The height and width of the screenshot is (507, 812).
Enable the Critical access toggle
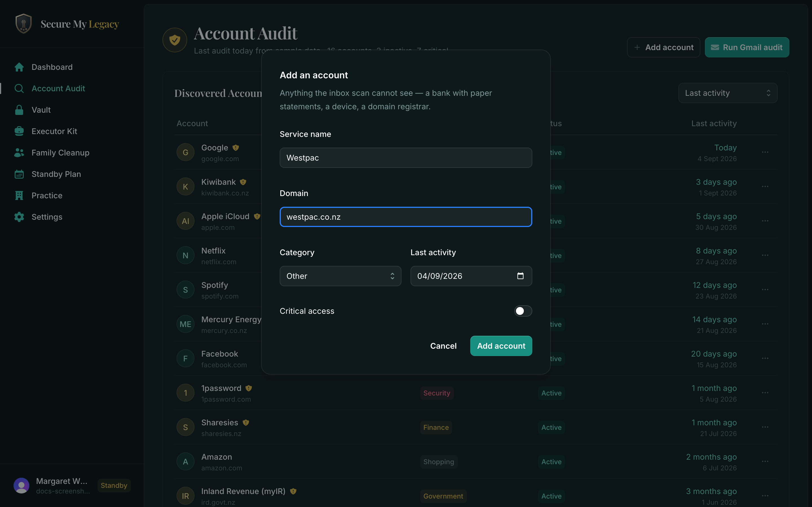click(x=523, y=311)
